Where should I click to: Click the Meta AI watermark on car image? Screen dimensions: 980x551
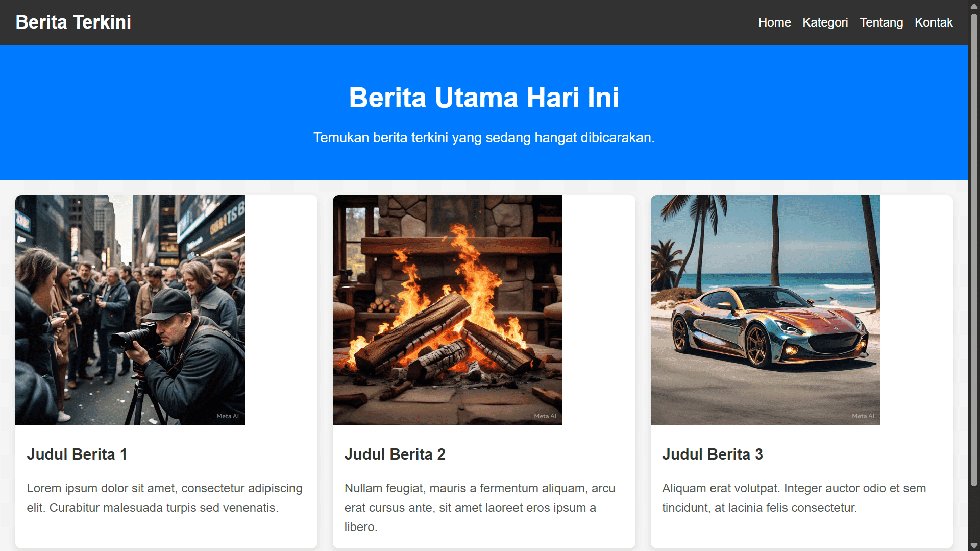(863, 416)
